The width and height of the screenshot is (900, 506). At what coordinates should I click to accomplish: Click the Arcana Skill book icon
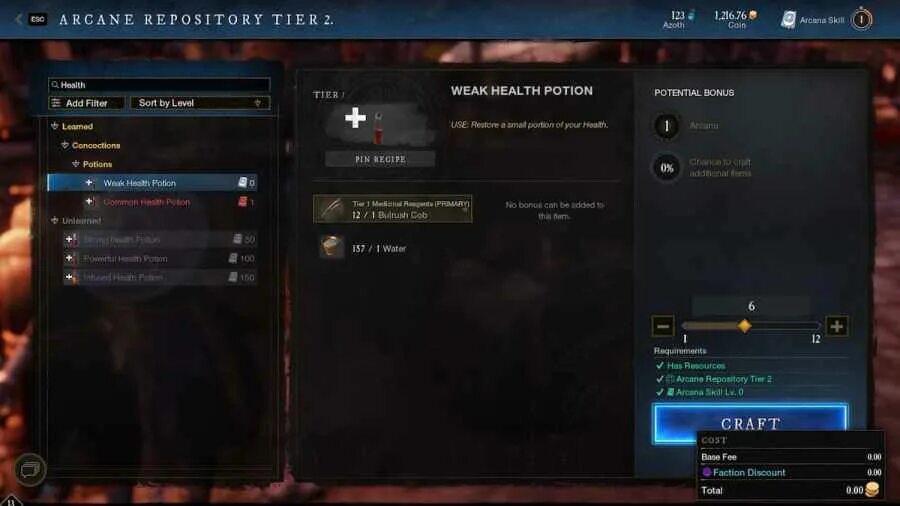click(x=789, y=20)
